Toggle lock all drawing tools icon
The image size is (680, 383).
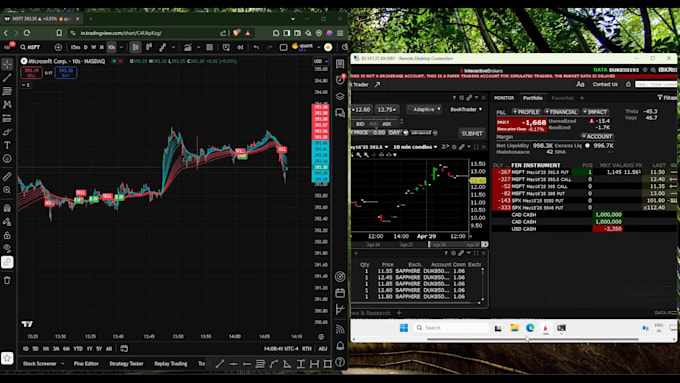(x=7, y=235)
